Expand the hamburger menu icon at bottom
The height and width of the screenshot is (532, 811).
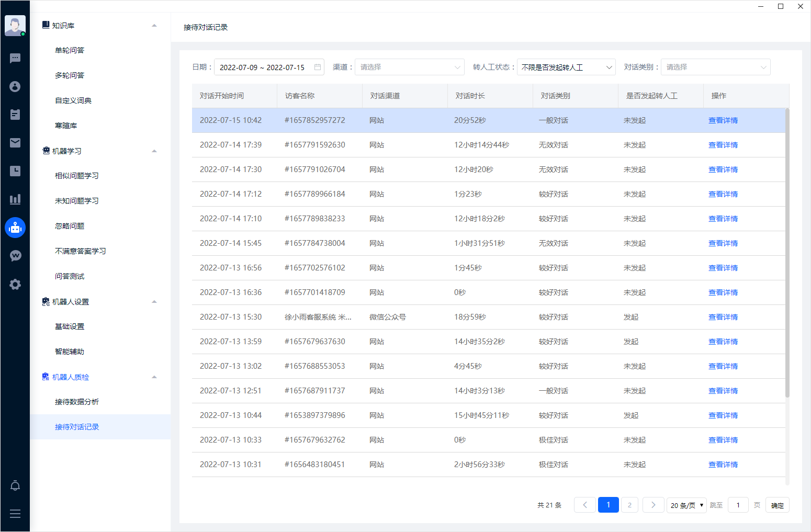(x=15, y=514)
